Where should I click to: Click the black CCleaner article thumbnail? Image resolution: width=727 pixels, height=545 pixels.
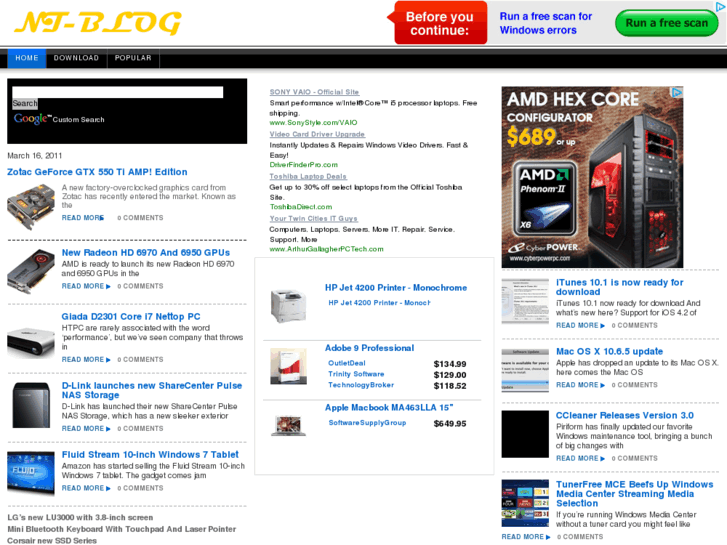coord(525,434)
